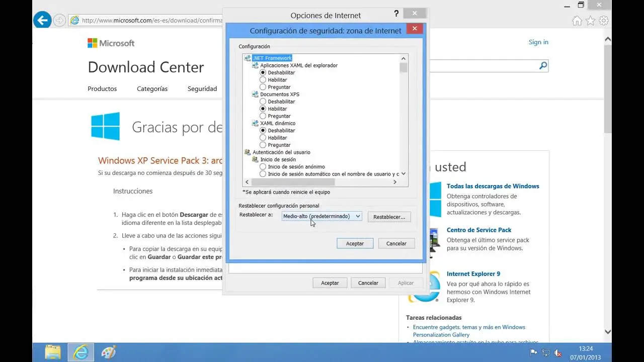The image size is (644, 362).
Task: Click the XAML dinámico item icon
Action: 256,123
